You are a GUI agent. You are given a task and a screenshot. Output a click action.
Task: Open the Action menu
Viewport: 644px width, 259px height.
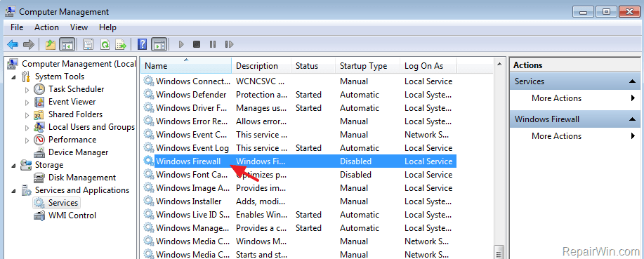click(46, 27)
